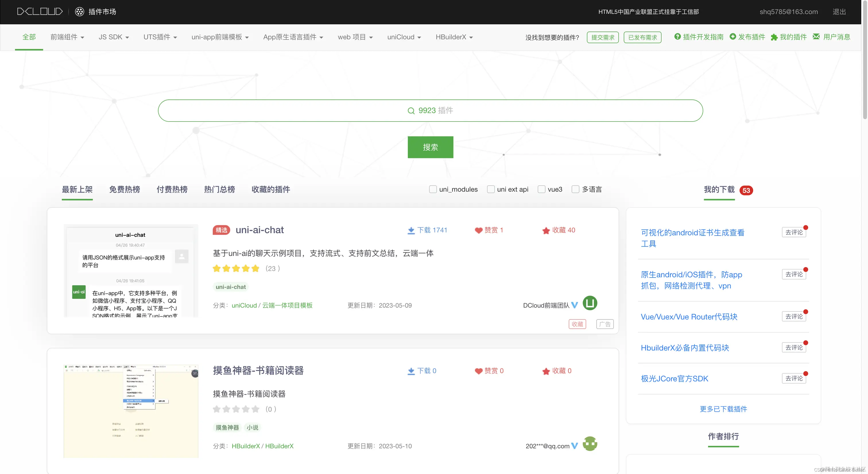Click the magnifier icon in search box
This screenshot has width=868, height=474.
pyautogui.click(x=411, y=111)
